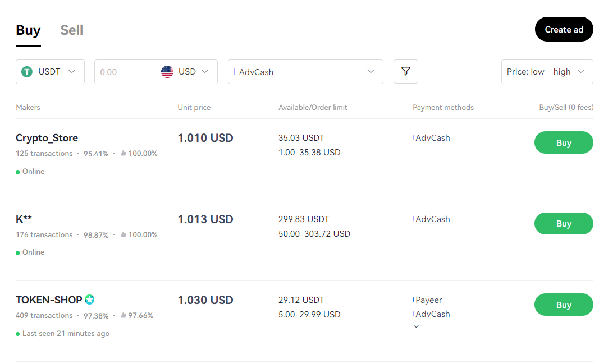Click the US flag currency icon
Image resolution: width=599 pixels, height=364 pixels.
click(x=167, y=72)
